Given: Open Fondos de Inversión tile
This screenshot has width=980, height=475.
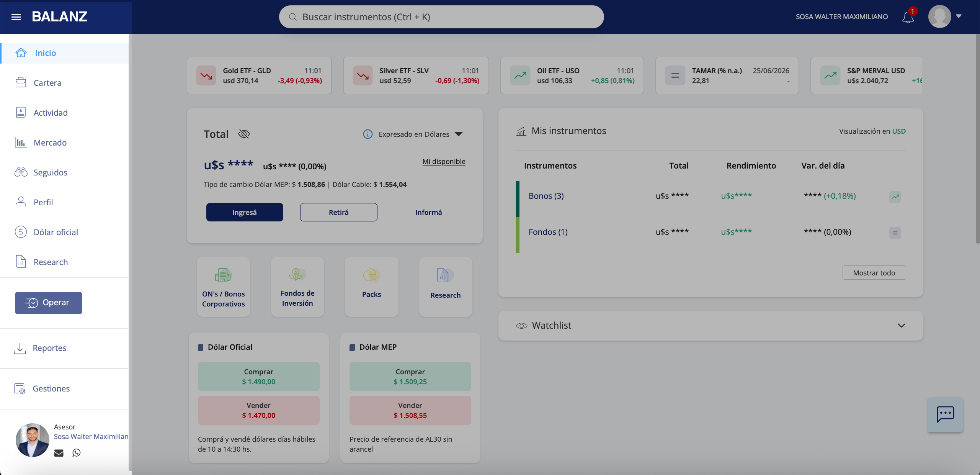Looking at the screenshot, I should 297,287.
